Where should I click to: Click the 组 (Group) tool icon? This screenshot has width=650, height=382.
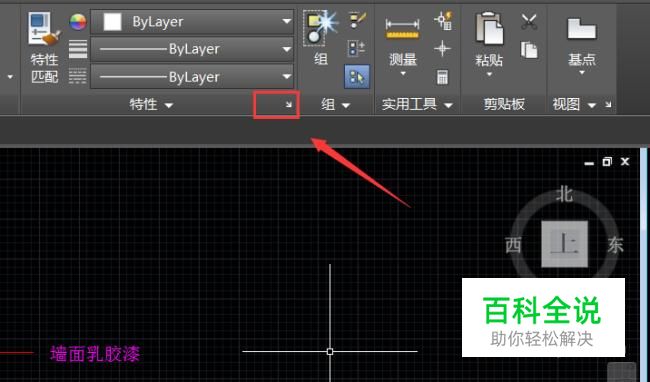321,28
